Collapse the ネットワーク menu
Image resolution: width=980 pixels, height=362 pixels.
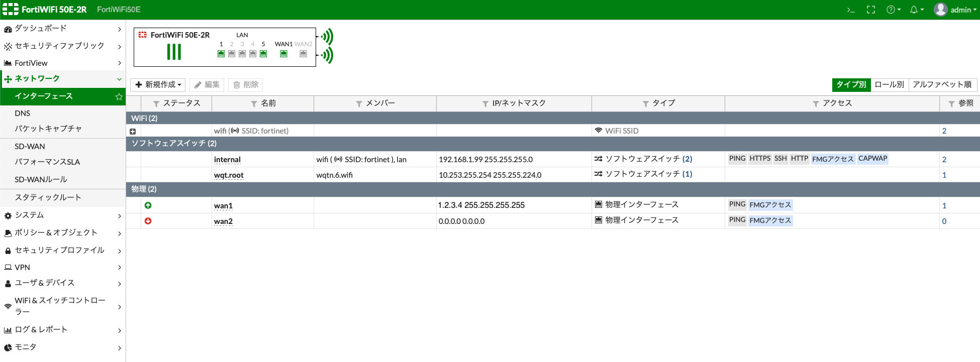(x=63, y=79)
